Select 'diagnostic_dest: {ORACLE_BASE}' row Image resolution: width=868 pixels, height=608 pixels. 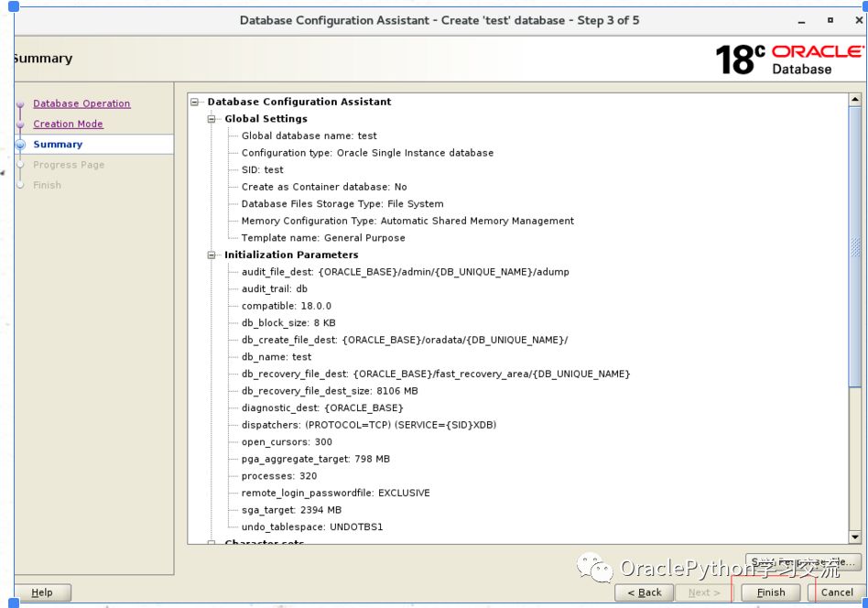pyautogui.click(x=322, y=408)
